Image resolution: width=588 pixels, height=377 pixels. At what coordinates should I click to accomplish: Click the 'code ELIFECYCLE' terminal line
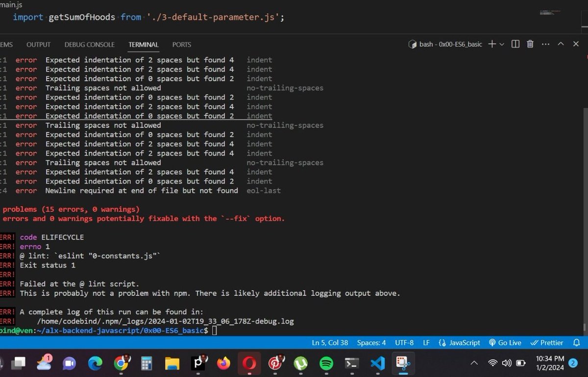point(52,237)
